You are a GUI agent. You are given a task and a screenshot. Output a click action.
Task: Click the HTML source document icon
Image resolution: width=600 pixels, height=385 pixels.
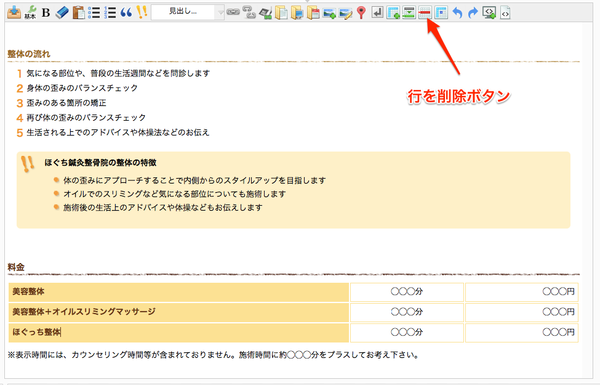point(505,13)
